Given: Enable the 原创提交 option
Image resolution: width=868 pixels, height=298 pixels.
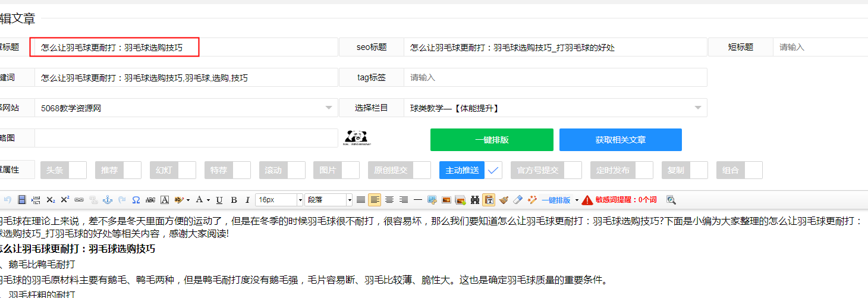Looking at the screenshot, I should 422,170.
